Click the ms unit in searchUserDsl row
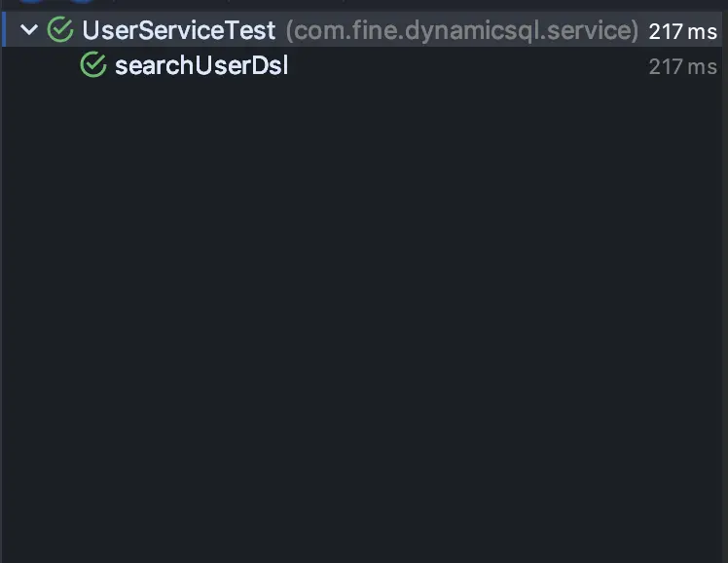 coord(702,68)
